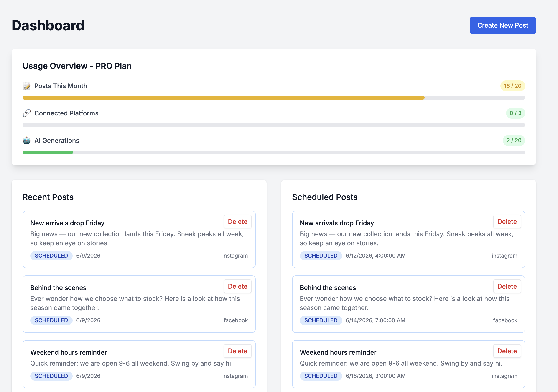
Task: Click facebook label on Recent Behind the scenes
Action: tap(236, 320)
